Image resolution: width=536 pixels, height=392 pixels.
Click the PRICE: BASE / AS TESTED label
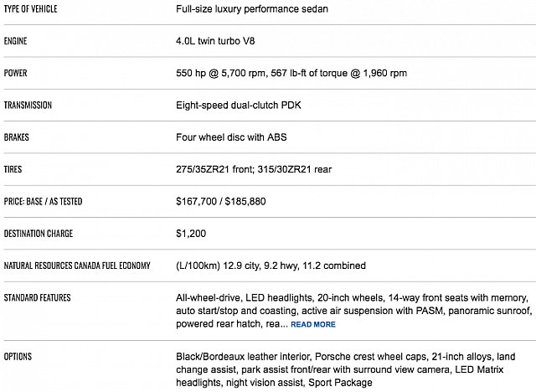(x=43, y=202)
